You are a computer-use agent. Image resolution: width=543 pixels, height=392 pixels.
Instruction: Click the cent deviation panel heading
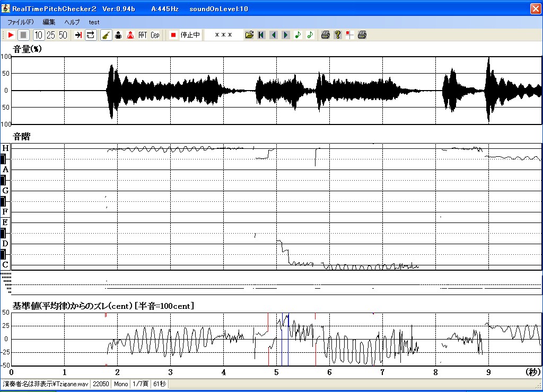(103, 306)
